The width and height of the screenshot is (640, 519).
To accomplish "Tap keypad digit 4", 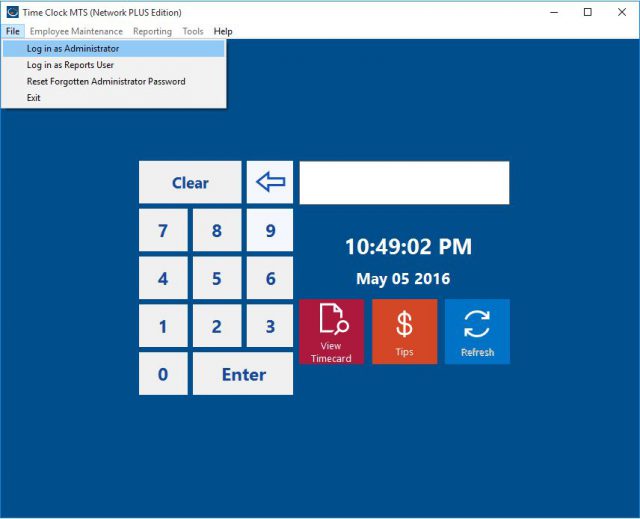I will tap(163, 278).
